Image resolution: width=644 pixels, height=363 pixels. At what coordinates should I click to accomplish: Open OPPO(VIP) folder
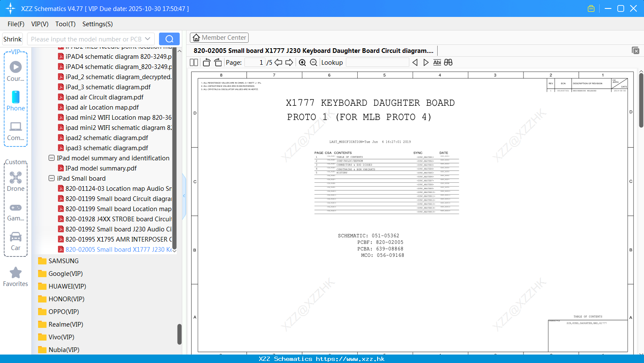pyautogui.click(x=58, y=312)
